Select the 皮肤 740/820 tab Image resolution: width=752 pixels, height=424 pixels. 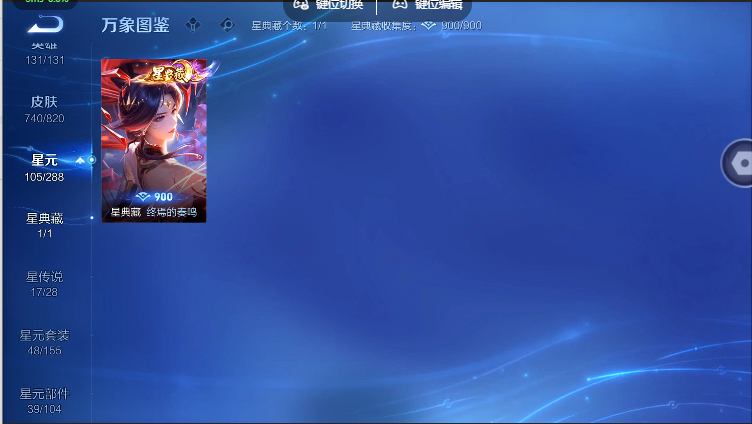tap(44, 109)
